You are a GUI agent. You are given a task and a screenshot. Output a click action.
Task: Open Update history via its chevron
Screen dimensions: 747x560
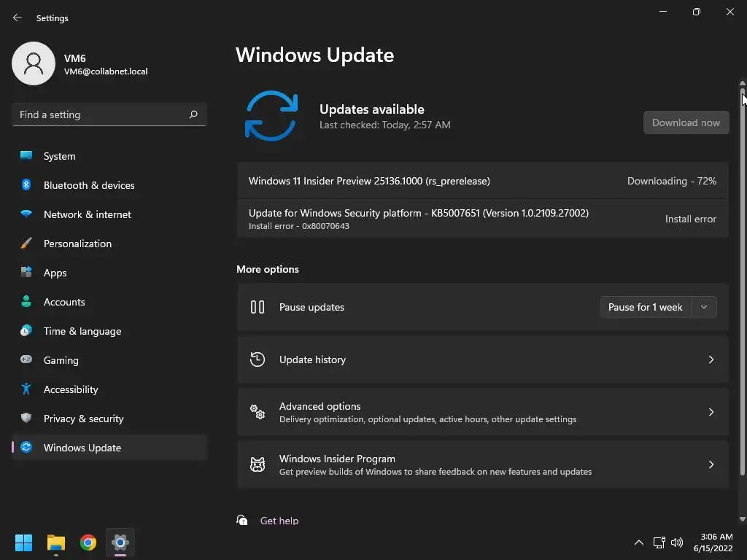point(711,359)
